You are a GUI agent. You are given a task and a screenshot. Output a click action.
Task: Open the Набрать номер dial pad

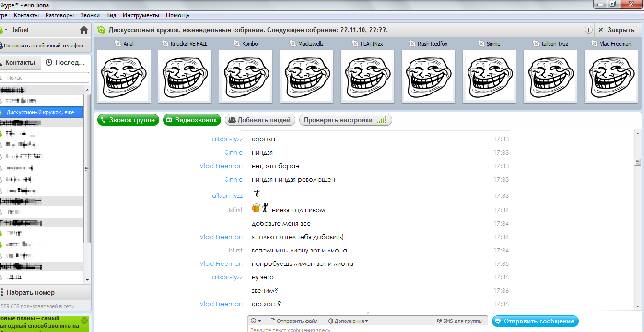(x=46, y=292)
